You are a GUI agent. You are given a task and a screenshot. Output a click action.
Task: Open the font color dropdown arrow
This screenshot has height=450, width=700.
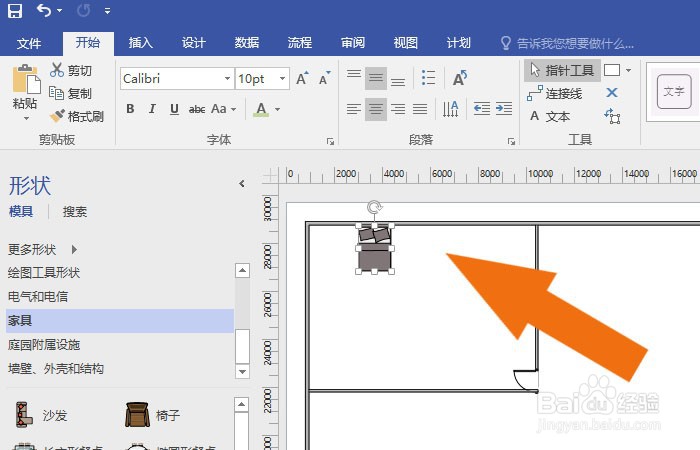point(278,109)
